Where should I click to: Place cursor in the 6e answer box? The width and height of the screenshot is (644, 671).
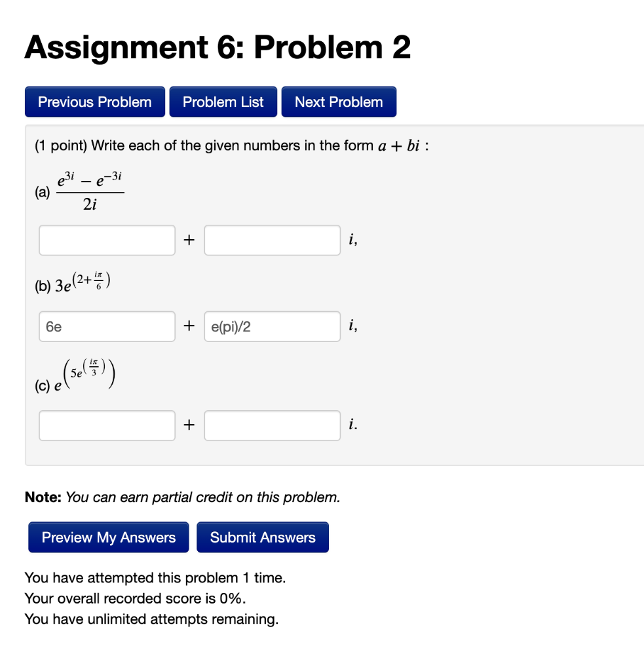click(107, 326)
